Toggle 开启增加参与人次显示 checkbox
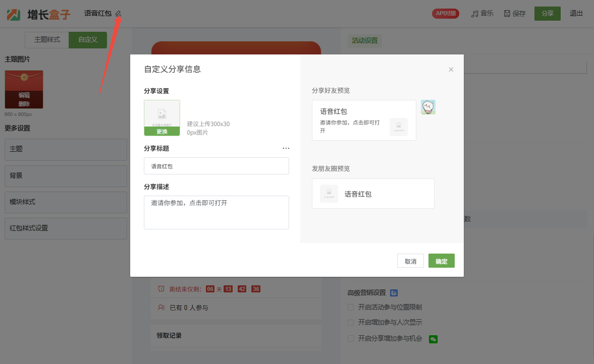The height and width of the screenshot is (364, 594). pos(351,322)
